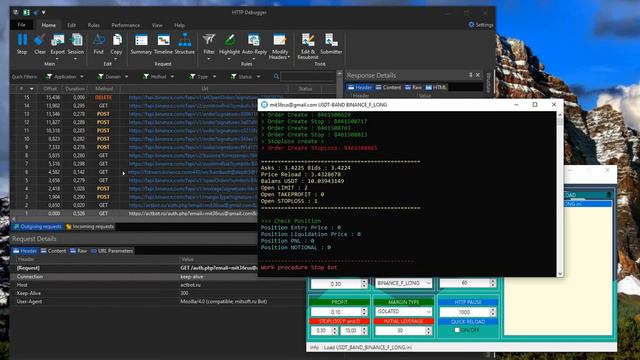Switch to the Performance ribbon tab

pos(126,25)
